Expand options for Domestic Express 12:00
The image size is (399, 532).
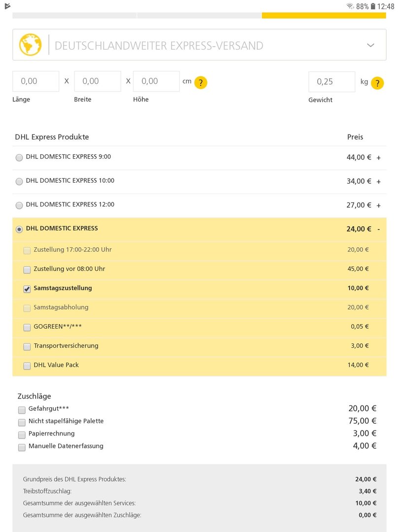click(379, 205)
